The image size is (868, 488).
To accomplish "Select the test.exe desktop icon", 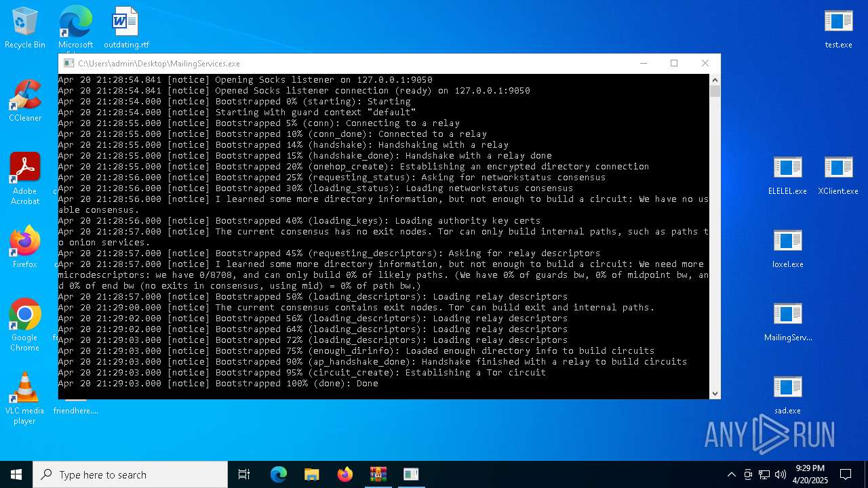I will (839, 28).
